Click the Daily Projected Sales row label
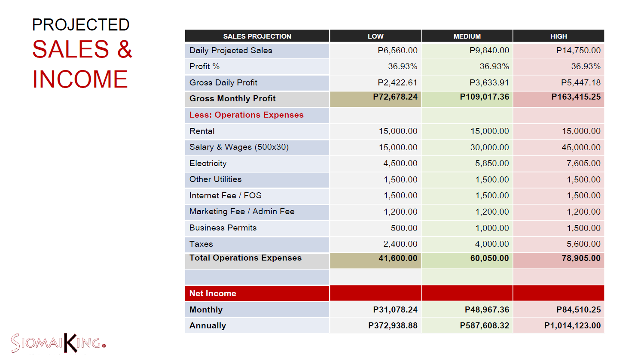644x361 pixels. (x=231, y=51)
